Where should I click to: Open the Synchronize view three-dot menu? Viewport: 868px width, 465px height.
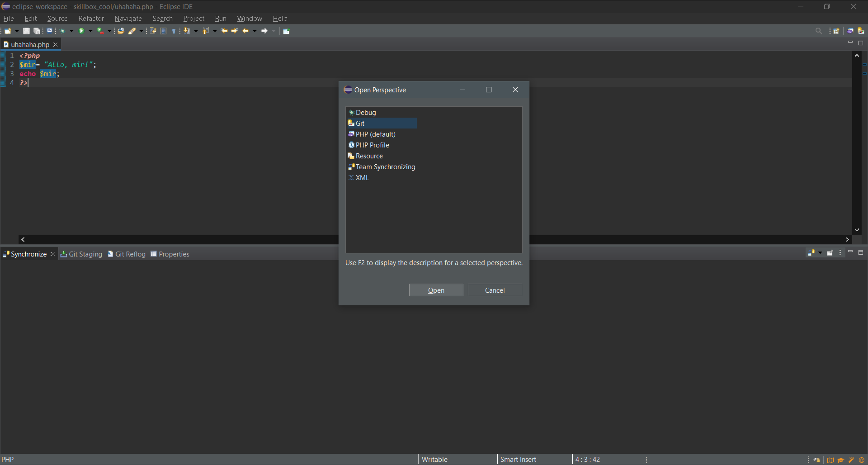(x=840, y=253)
